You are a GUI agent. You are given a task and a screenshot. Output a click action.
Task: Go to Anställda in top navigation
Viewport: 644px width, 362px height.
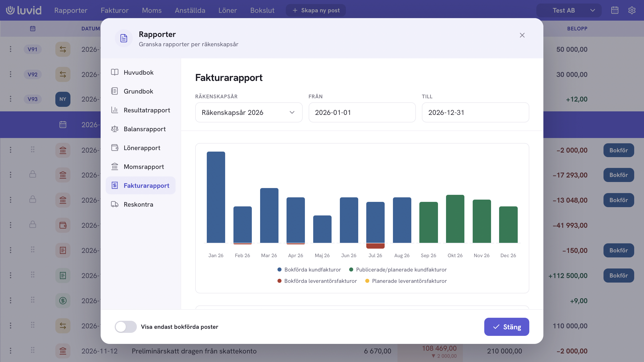[x=190, y=10]
